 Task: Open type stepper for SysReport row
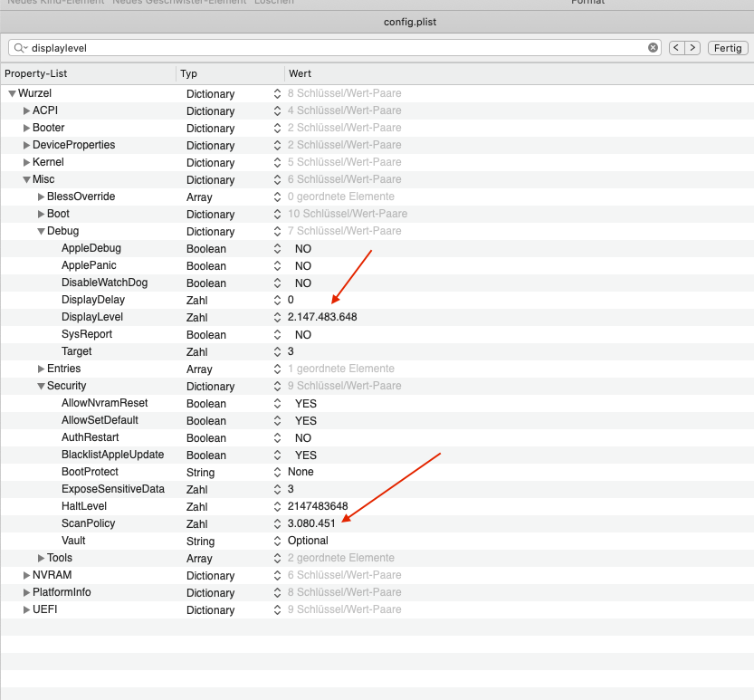[x=277, y=334]
